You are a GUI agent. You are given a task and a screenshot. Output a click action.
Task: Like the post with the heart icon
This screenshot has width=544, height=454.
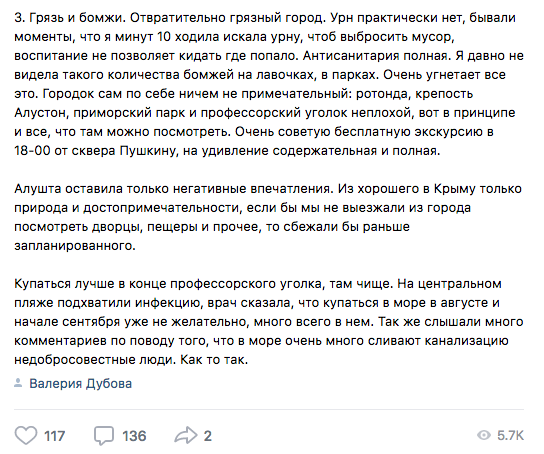point(26,436)
